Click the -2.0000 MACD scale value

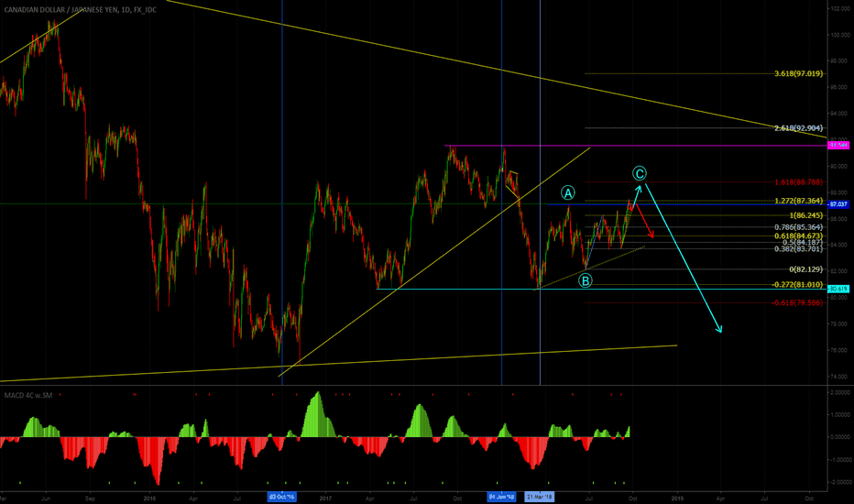840,482
